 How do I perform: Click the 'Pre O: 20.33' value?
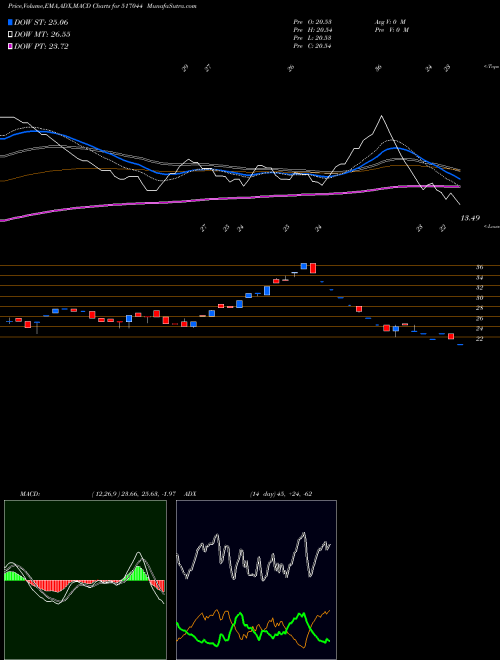(312, 22)
